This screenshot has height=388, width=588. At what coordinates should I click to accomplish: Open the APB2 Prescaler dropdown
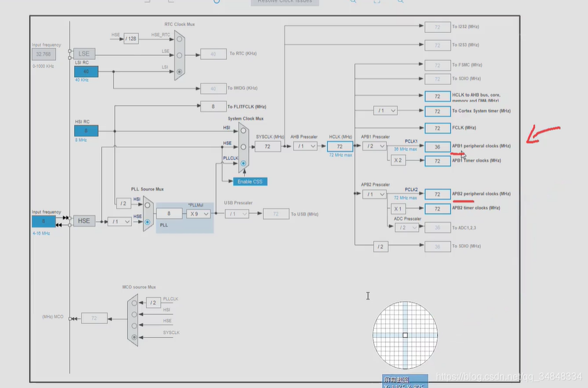pyautogui.click(x=374, y=195)
